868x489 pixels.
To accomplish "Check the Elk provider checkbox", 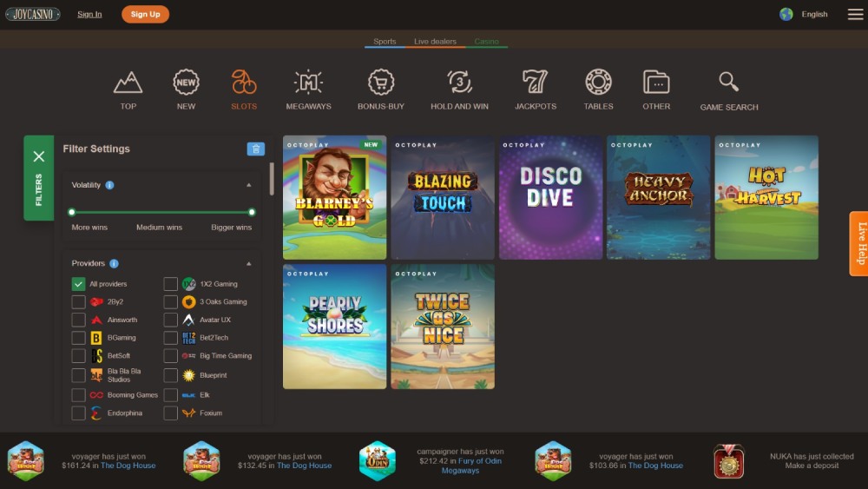I will click(170, 395).
